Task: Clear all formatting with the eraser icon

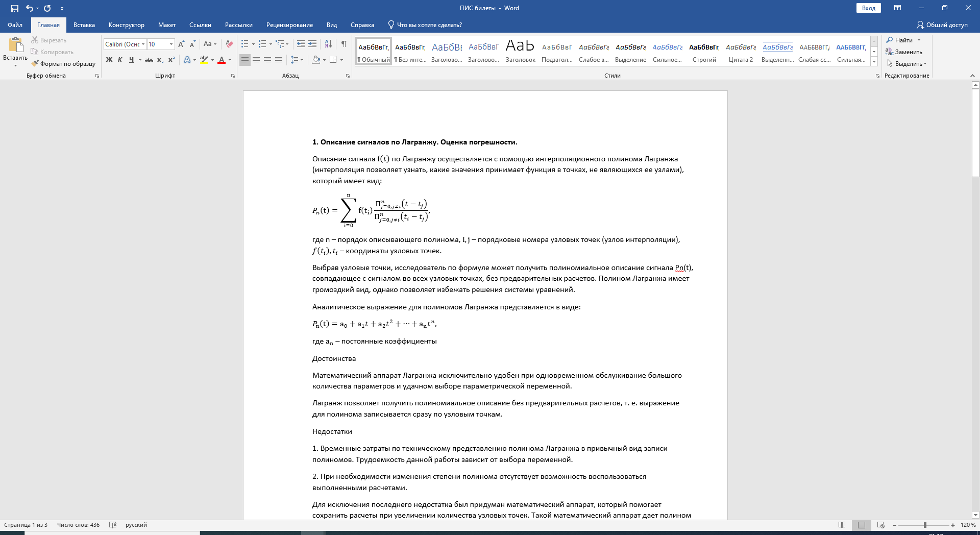Action: click(229, 44)
